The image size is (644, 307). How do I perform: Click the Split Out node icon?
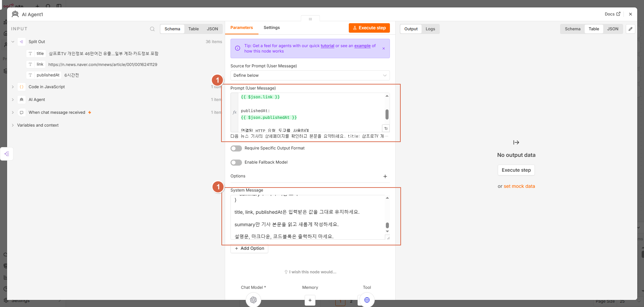pos(22,42)
